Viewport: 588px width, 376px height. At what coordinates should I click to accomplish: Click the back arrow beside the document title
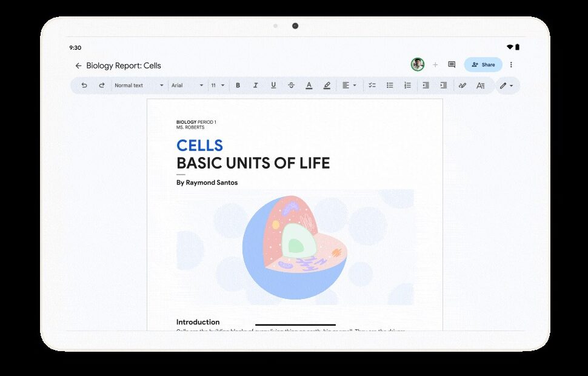[78, 65]
